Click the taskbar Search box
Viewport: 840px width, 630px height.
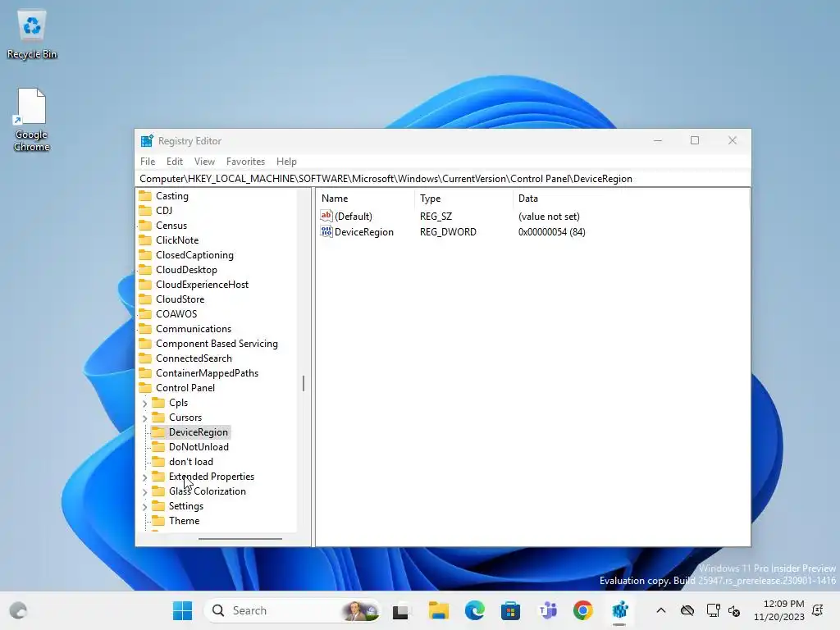[x=293, y=610]
